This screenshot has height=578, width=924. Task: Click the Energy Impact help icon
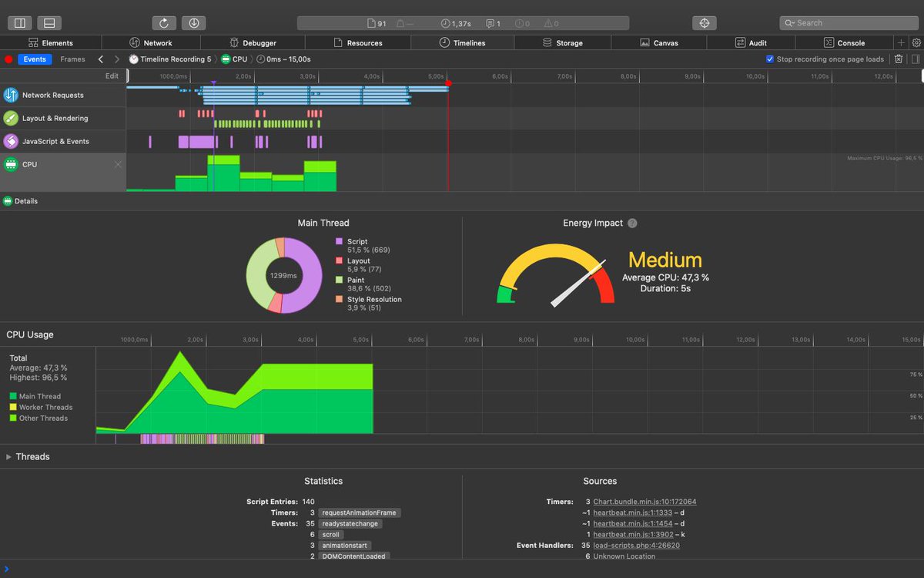click(632, 223)
